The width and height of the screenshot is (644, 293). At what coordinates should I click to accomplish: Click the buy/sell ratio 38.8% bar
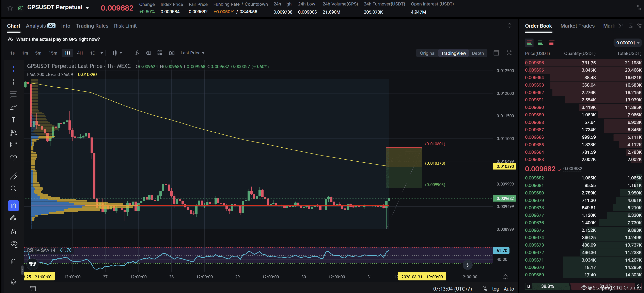(547, 286)
